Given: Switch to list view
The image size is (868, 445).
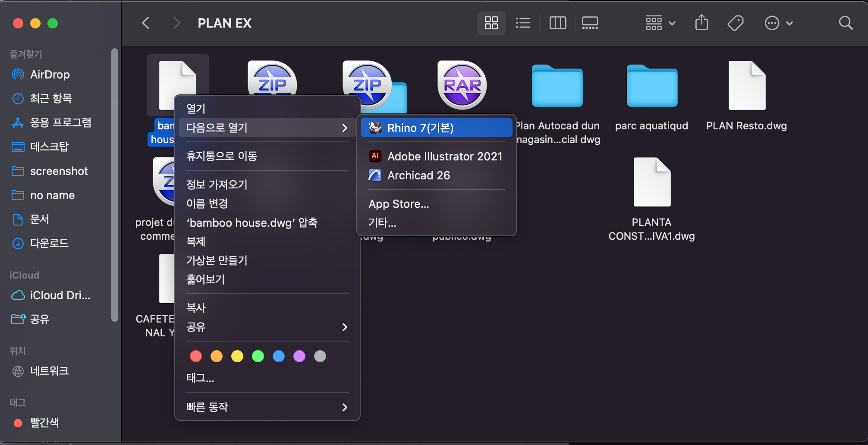Looking at the screenshot, I should (x=523, y=23).
